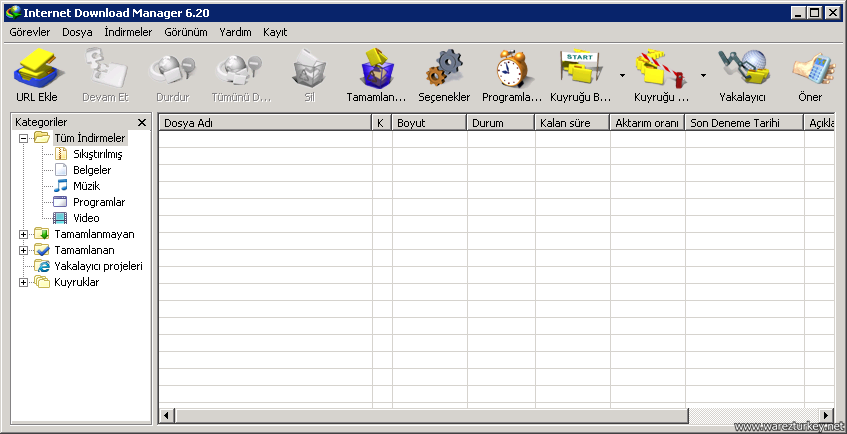Screen dimensions: 847x434
Task: Sort by Durum column header
Action: coord(501,123)
